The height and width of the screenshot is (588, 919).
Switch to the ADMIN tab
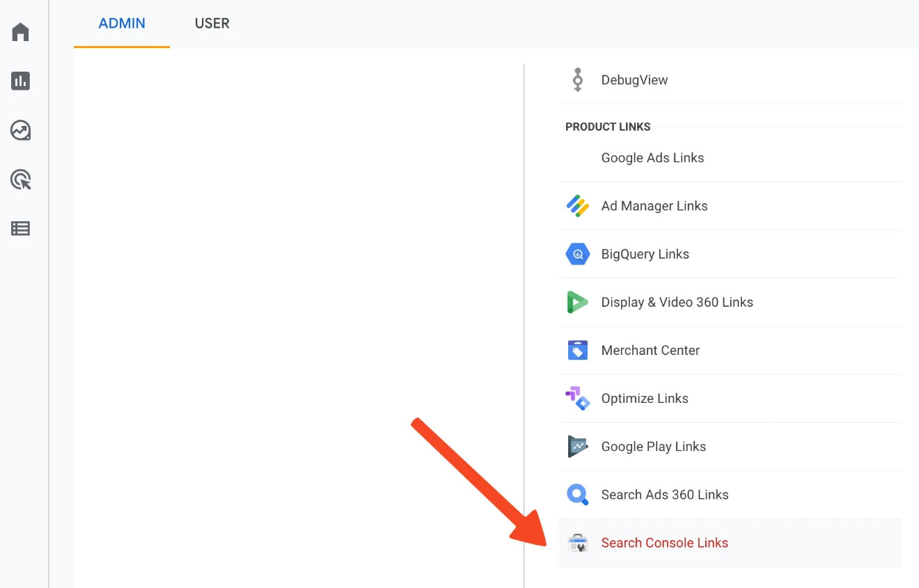122,24
